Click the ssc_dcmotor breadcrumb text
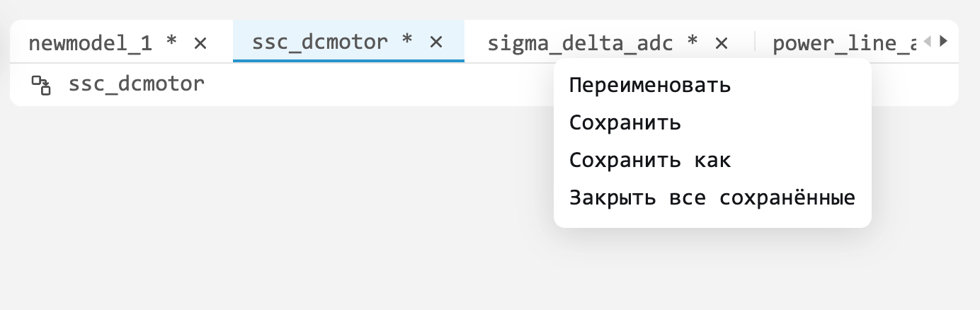Viewport: 980px width, 310px height. [x=137, y=85]
